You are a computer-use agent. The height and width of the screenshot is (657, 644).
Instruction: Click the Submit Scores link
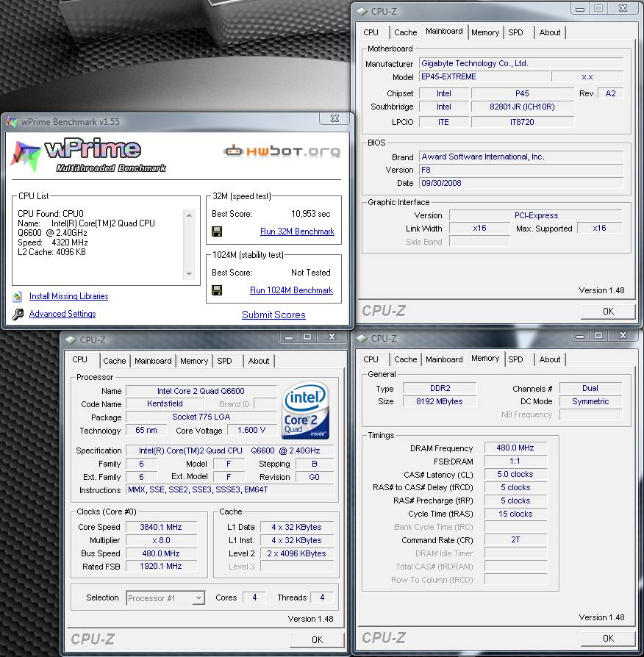pyautogui.click(x=273, y=315)
